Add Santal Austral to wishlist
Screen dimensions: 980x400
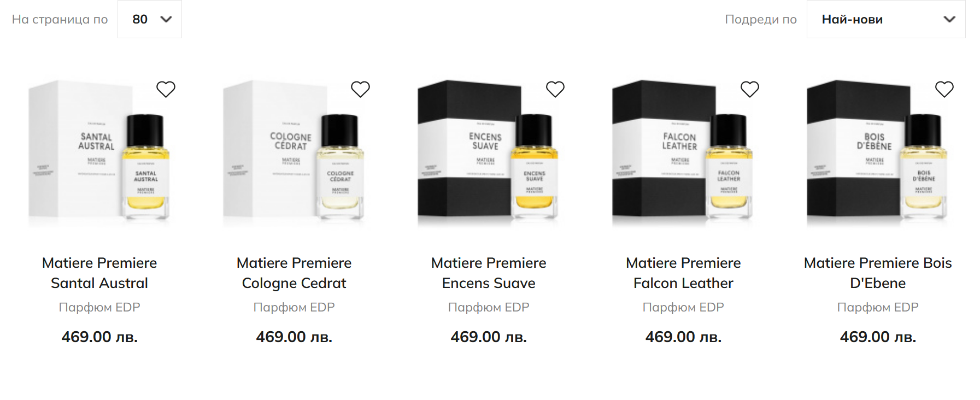(x=166, y=89)
